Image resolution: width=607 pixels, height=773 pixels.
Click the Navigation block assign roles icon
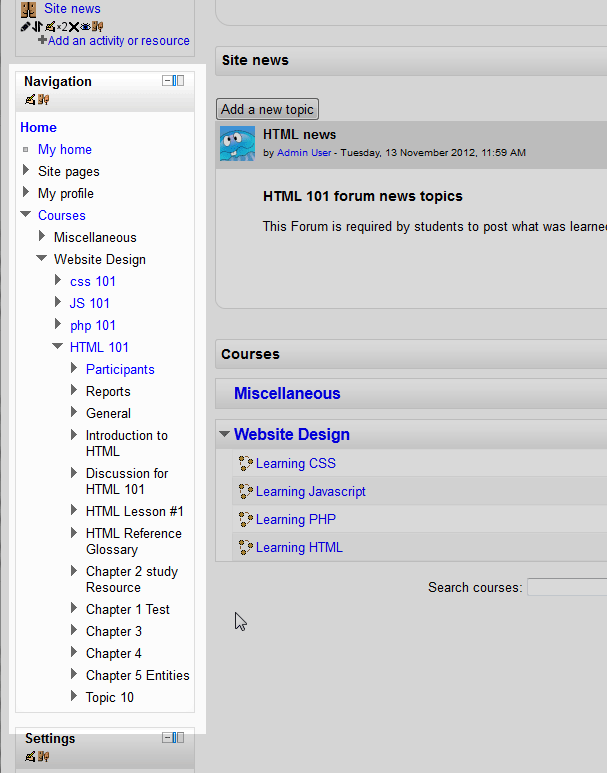tap(43, 100)
